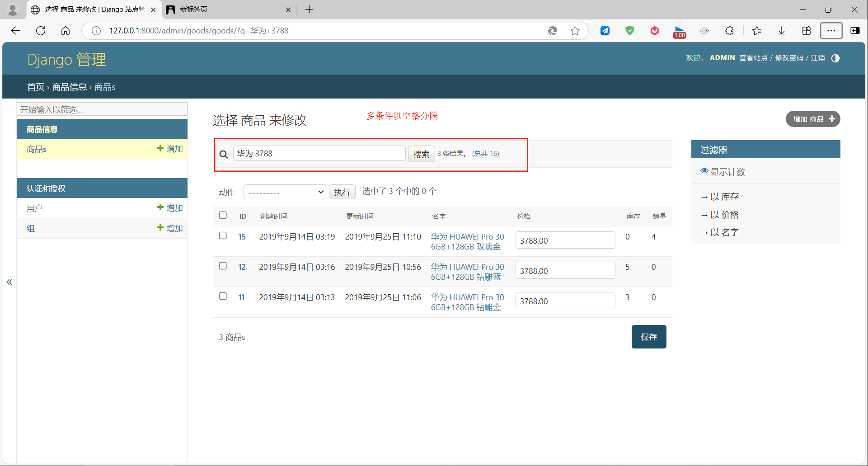Expand the 以 价格 filter
Image resolution: width=868 pixels, height=466 pixels.
tap(719, 215)
